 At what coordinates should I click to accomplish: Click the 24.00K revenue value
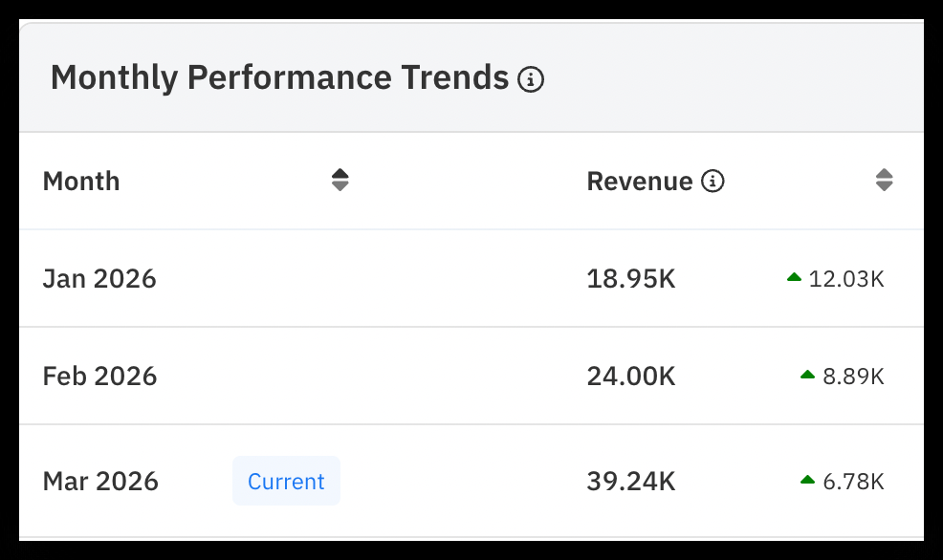pos(631,376)
